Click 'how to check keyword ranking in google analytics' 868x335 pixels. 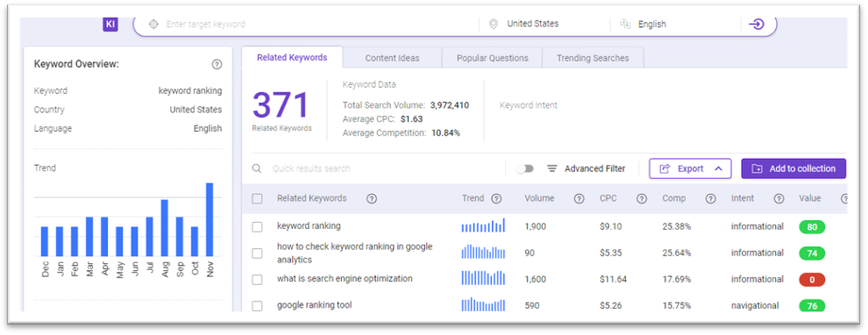(355, 253)
